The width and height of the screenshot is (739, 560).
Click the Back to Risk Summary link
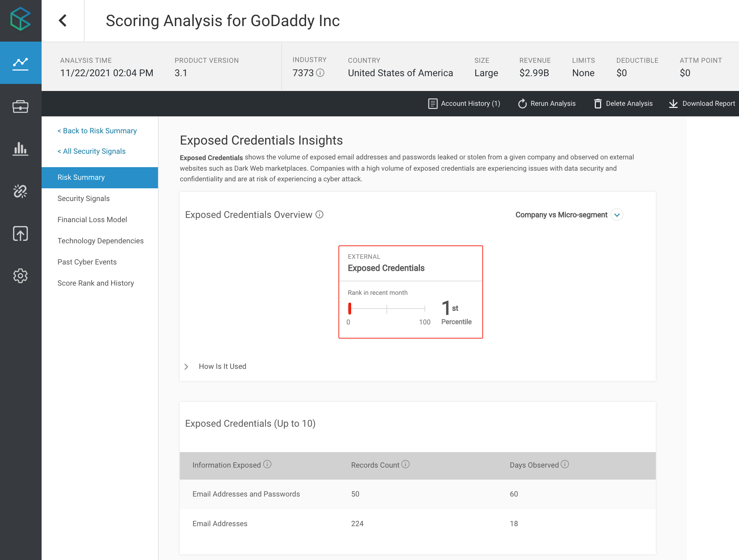tap(97, 131)
